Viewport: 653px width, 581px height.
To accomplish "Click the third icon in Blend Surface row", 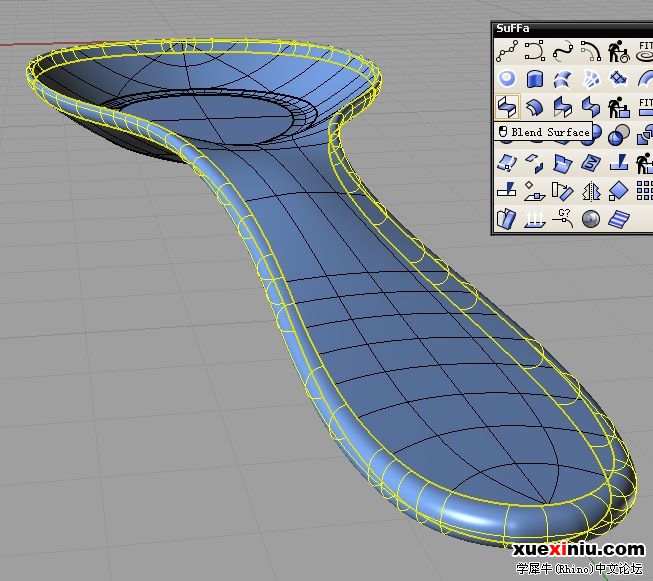I will coord(563,107).
